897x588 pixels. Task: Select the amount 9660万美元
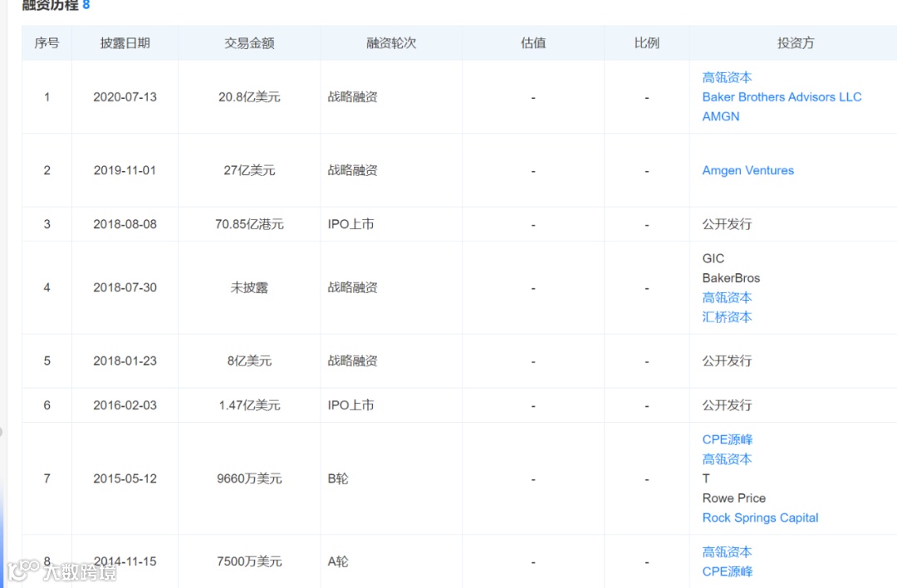249,478
